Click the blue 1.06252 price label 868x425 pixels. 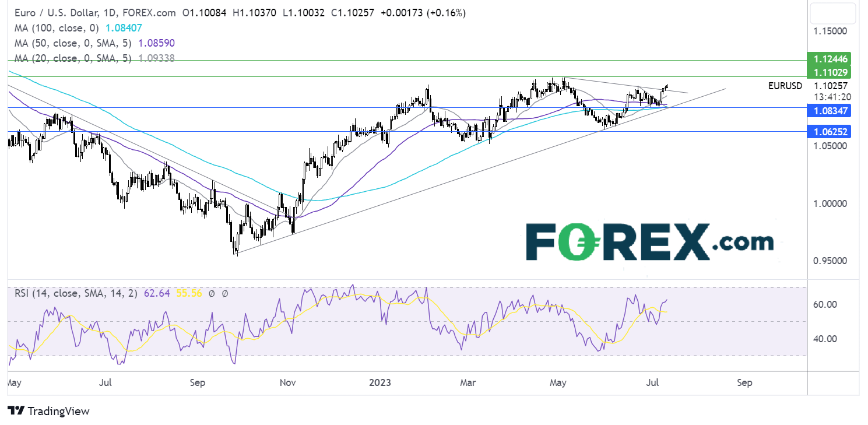[829, 132]
